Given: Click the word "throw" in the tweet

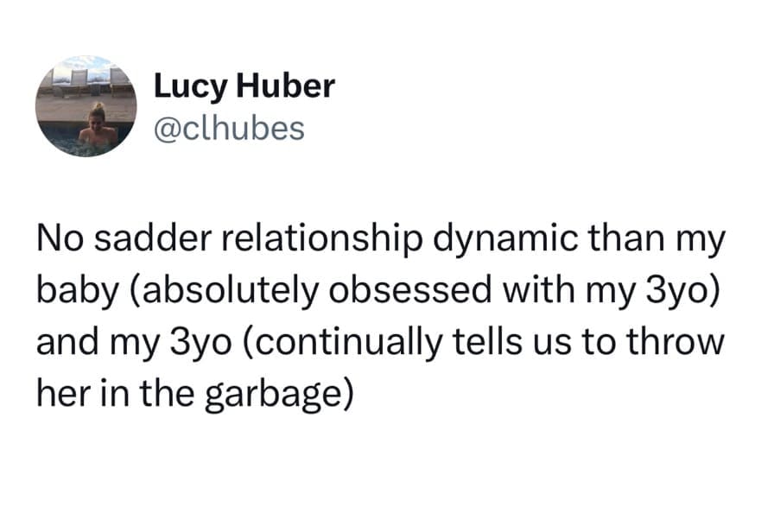Looking at the screenshot, I should click(672, 341).
